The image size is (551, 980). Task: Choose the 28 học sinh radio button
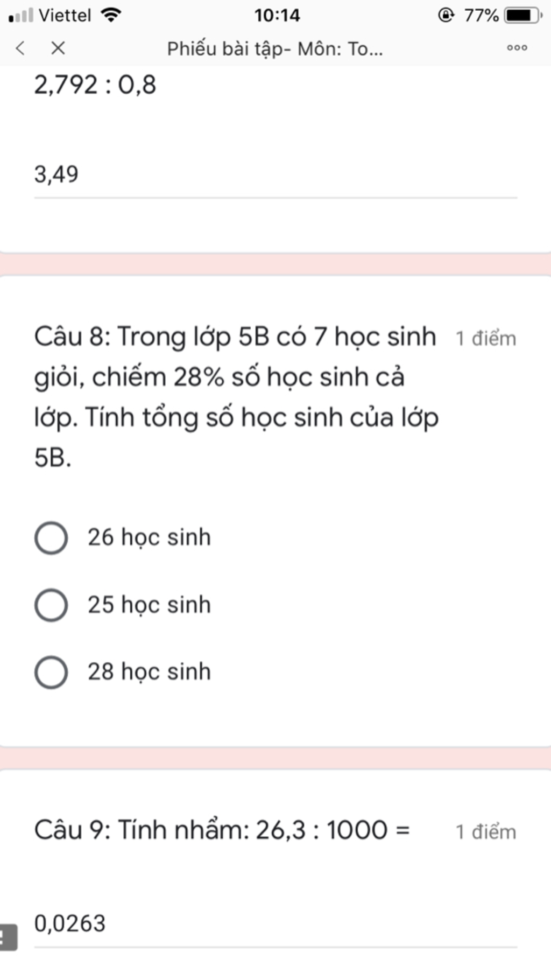point(51,672)
